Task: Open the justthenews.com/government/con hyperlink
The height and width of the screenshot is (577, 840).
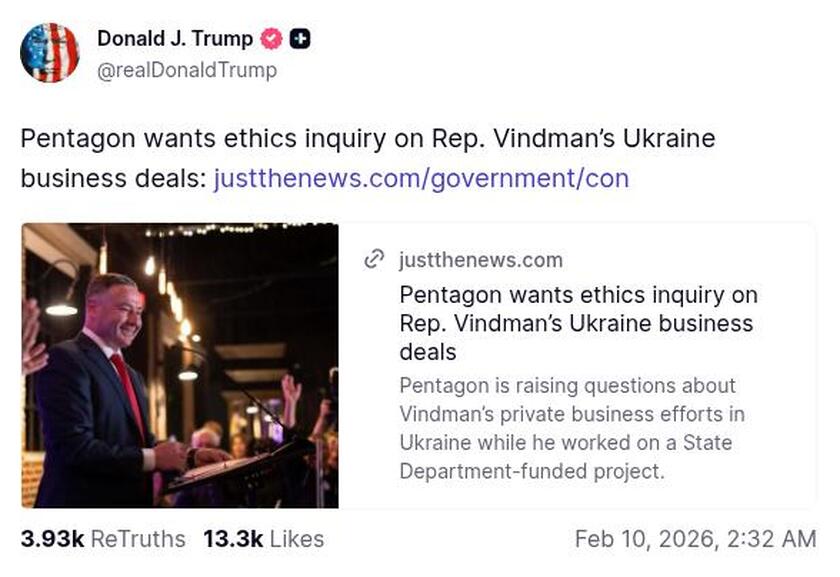Action: tap(420, 179)
